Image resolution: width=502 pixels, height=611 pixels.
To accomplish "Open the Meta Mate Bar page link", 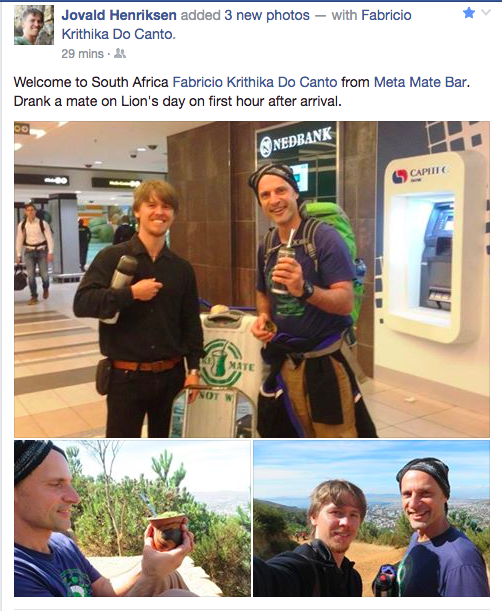I will coord(420,82).
